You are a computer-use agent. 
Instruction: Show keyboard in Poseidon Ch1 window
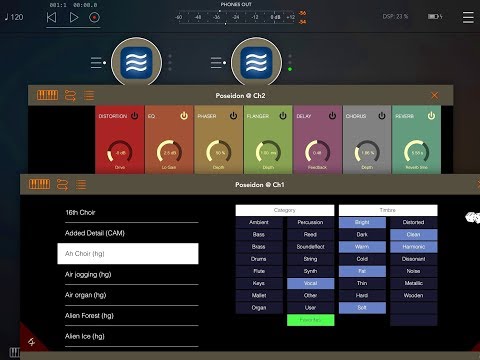pos(39,184)
